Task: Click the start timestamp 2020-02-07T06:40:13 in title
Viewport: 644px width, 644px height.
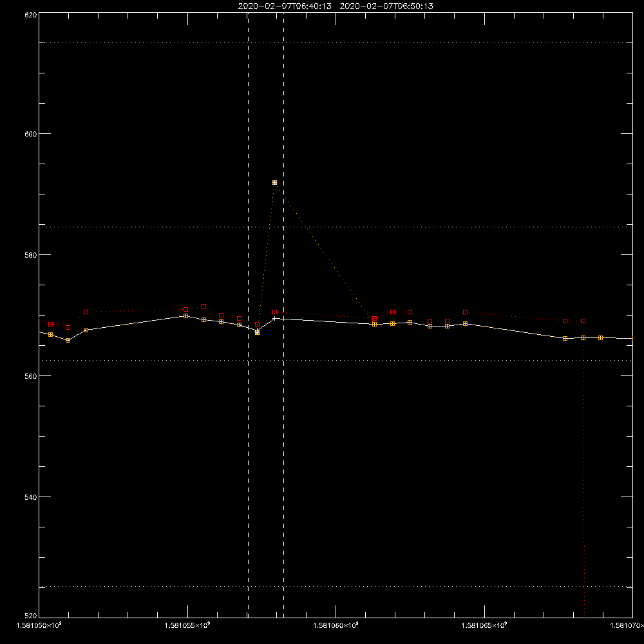Action: 285,6
